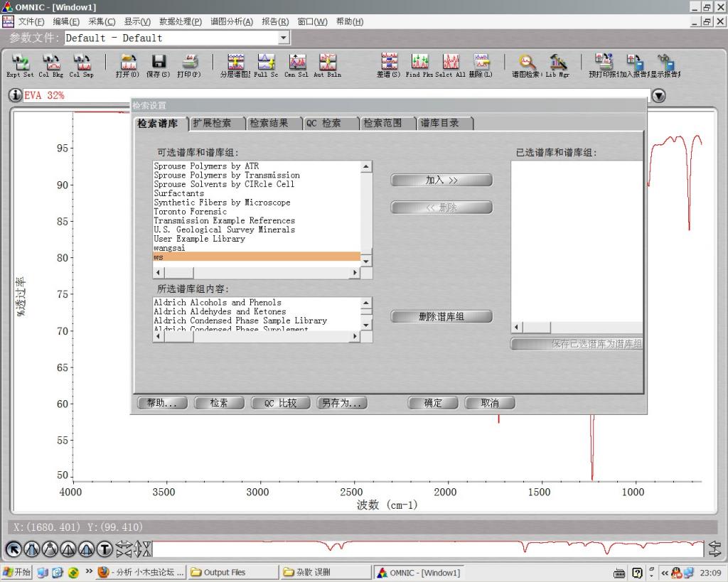Switch to QC 检索 tab

pyautogui.click(x=331, y=123)
